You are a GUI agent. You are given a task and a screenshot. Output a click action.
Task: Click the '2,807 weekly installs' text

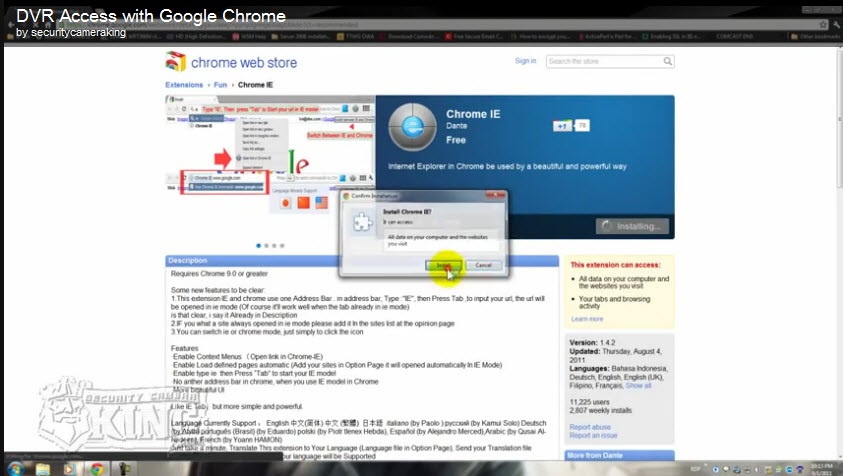(601, 410)
